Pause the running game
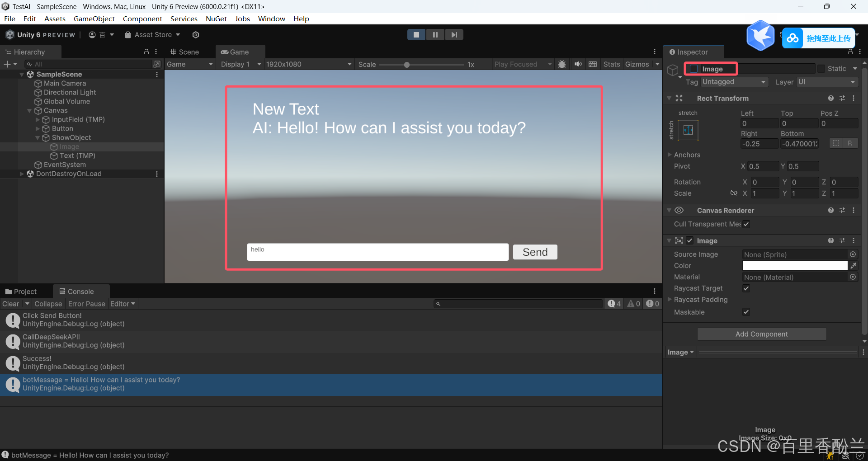868x461 pixels. [x=435, y=35]
